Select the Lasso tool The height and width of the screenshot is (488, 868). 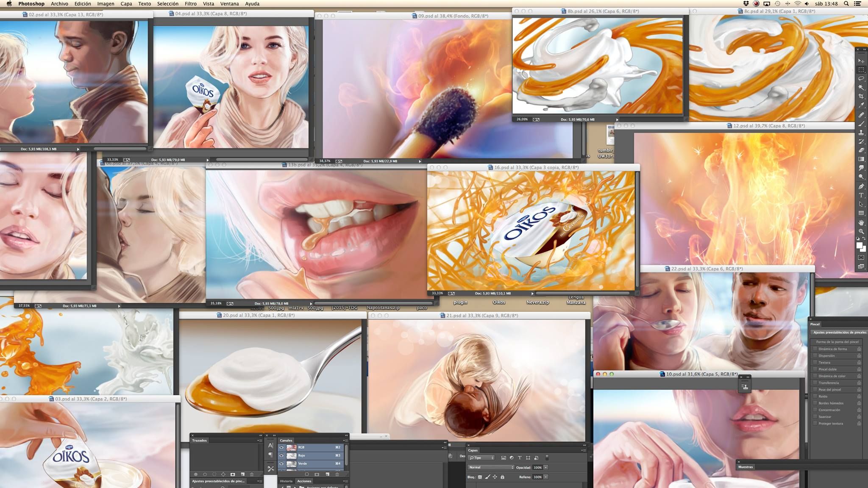pyautogui.click(x=861, y=78)
